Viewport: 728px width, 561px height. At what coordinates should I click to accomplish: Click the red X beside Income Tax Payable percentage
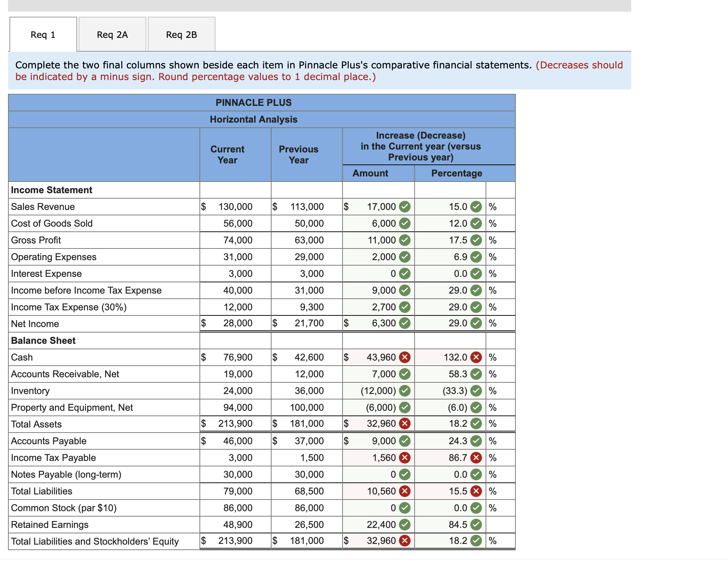pyautogui.click(x=476, y=458)
